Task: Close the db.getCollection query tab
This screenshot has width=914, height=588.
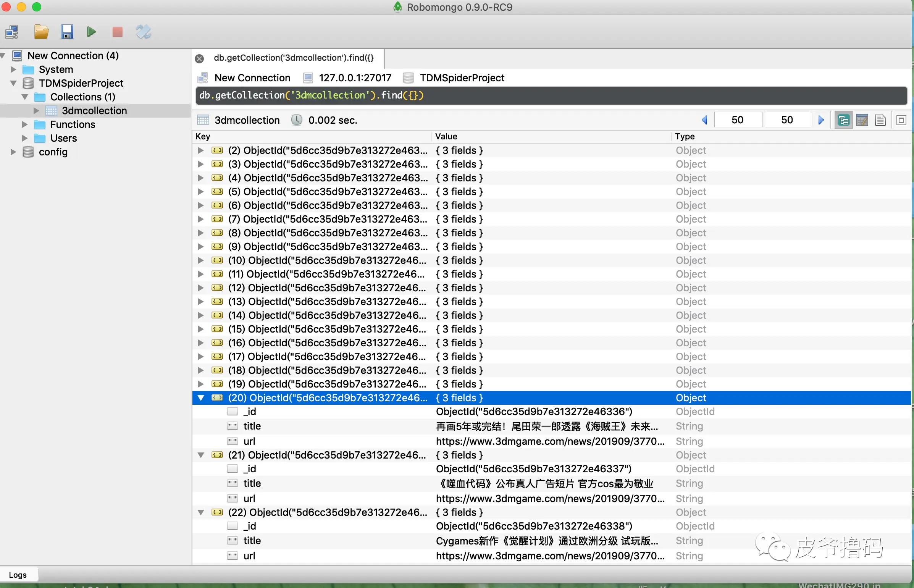Action: 199,58
